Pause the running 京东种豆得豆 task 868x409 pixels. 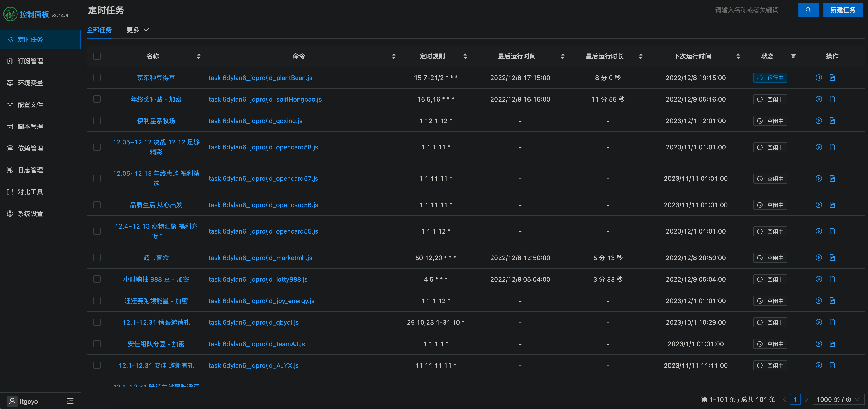819,78
